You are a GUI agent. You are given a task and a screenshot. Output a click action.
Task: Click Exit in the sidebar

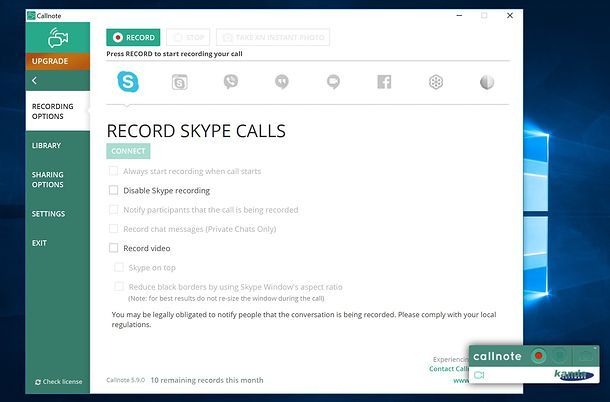click(39, 243)
